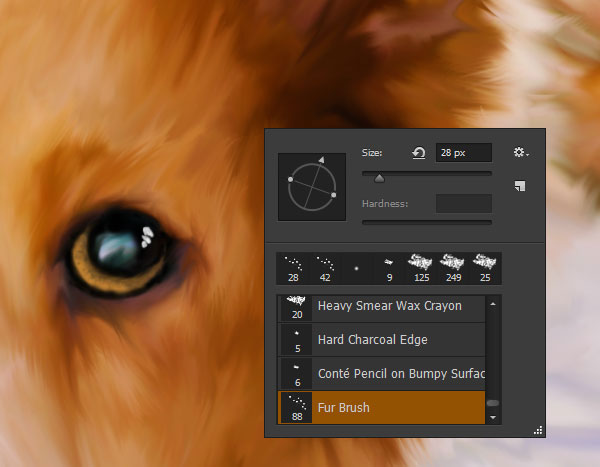Click the brush Size slider handle

[x=379, y=178]
